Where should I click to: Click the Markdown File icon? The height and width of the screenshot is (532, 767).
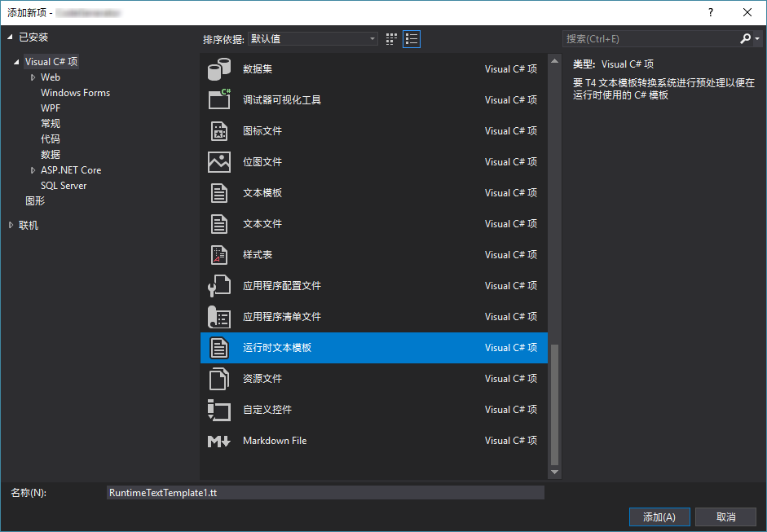219,441
